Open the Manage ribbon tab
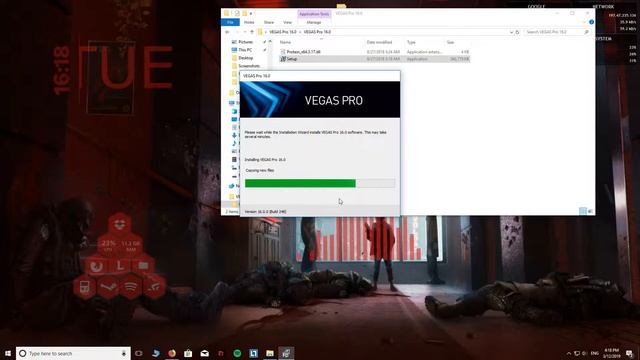Screen dimensions: 640x360 (x=313, y=22)
